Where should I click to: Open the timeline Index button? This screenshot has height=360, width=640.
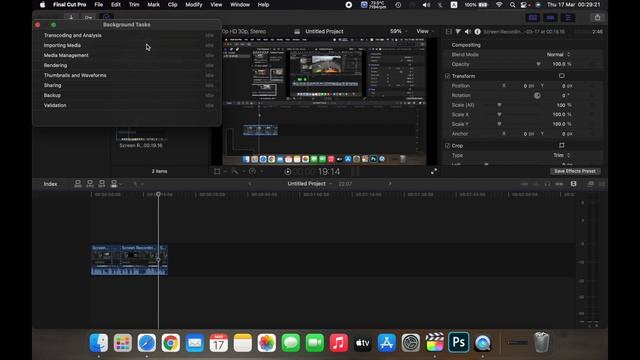50,184
